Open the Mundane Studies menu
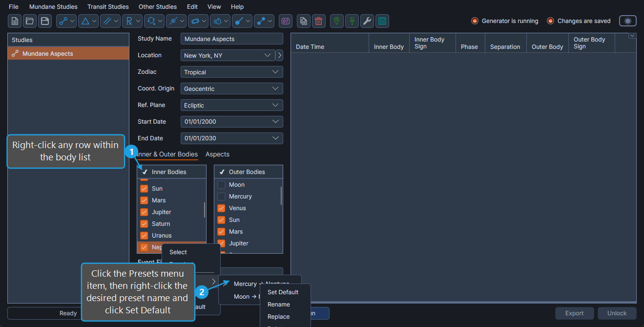644x327 pixels. coord(53,7)
